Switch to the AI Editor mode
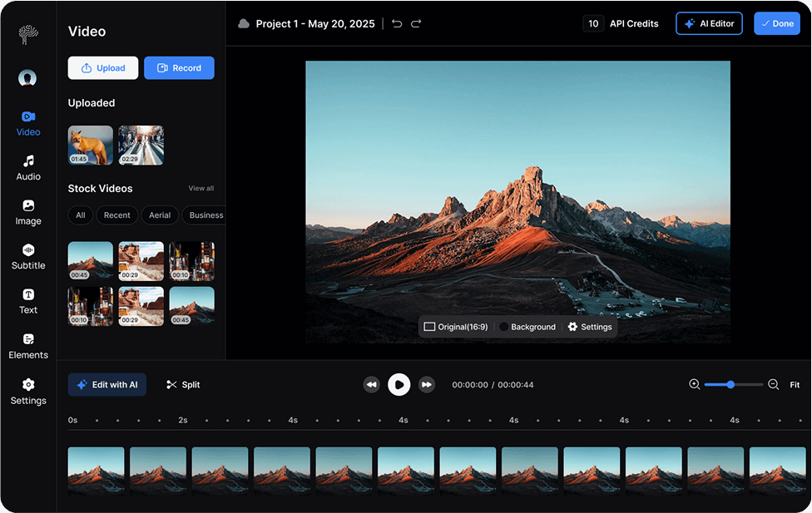This screenshot has width=812, height=513. pos(709,23)
